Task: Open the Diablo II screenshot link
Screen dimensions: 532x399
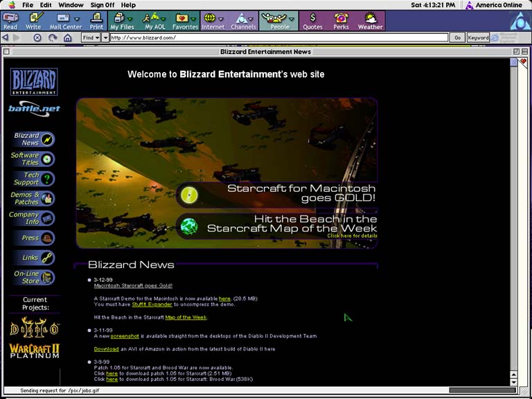Action: (x=125, y=336)
